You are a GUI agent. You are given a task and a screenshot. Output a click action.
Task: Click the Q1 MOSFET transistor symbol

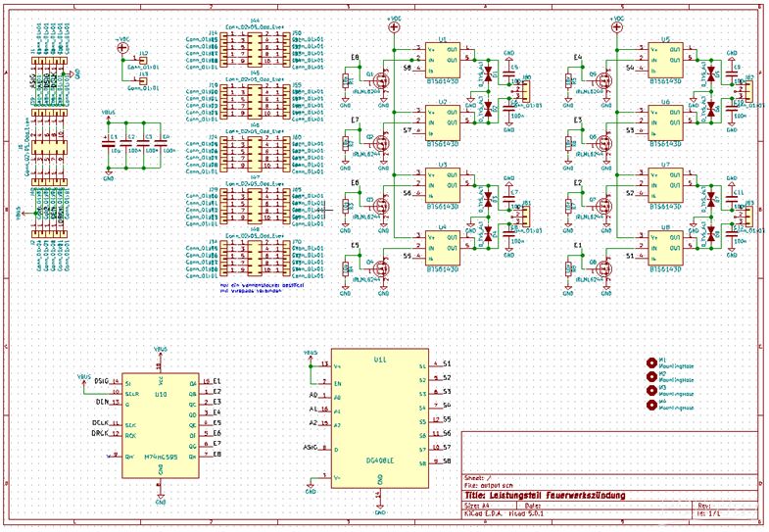[x=381, y=79]
